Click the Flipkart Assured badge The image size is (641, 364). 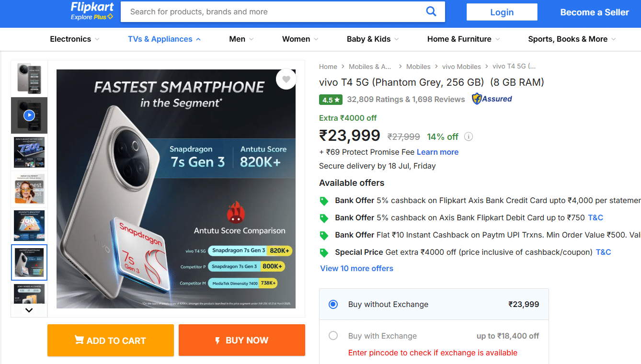click(x=492, y=99)
